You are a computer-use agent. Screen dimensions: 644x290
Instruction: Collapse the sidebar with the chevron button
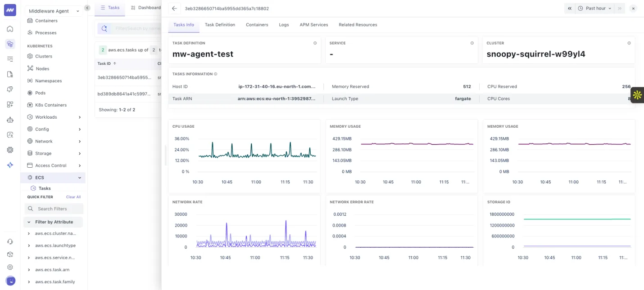click(87, 8)
